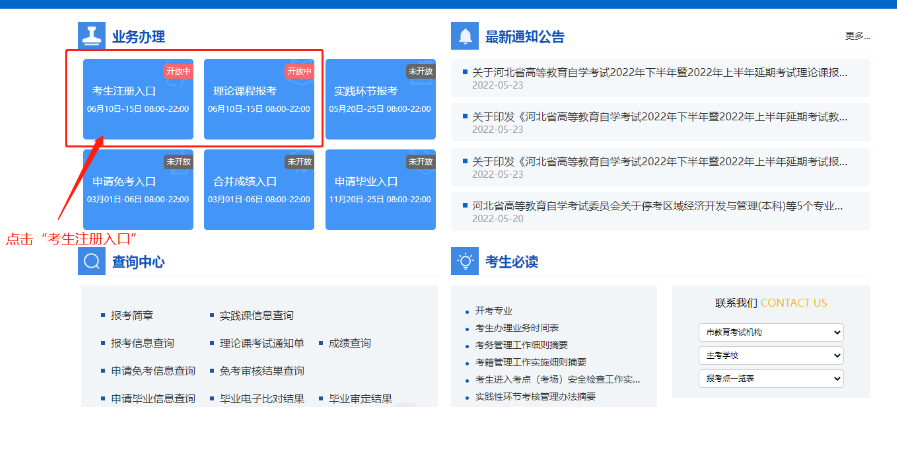Open 开考专业 in 考生必读

click(x=494, y=311)
